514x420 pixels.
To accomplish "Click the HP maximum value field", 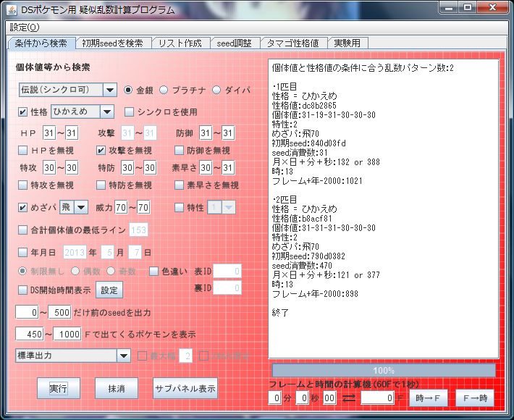I will [72, 133].
